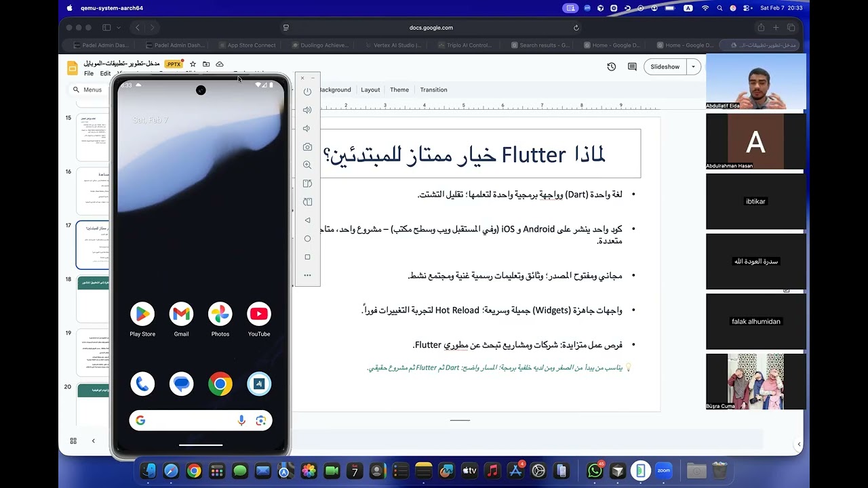Switch to the Duolingo Achieve tab
The width and height of the screenshot is (868, 488).
click(320, 45)
